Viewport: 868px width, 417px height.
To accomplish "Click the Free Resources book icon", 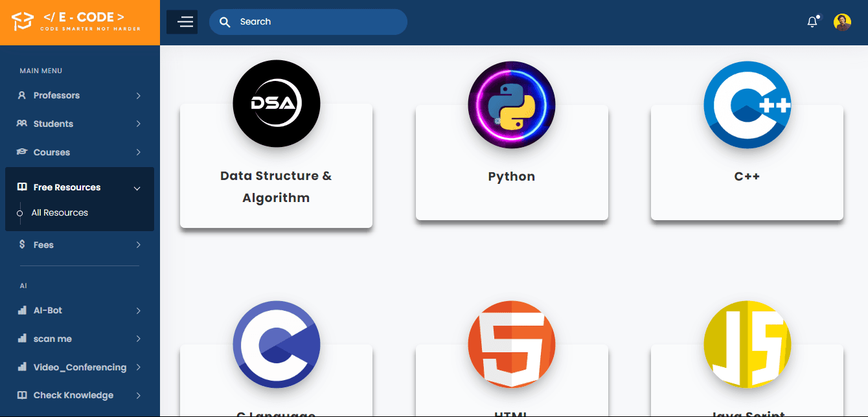I will [x=22, y=187].
